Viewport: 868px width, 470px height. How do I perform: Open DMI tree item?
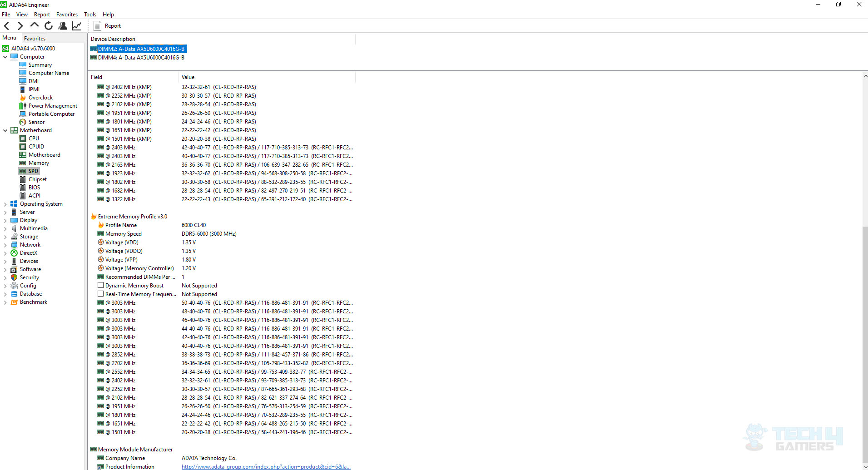pos(34,81)
